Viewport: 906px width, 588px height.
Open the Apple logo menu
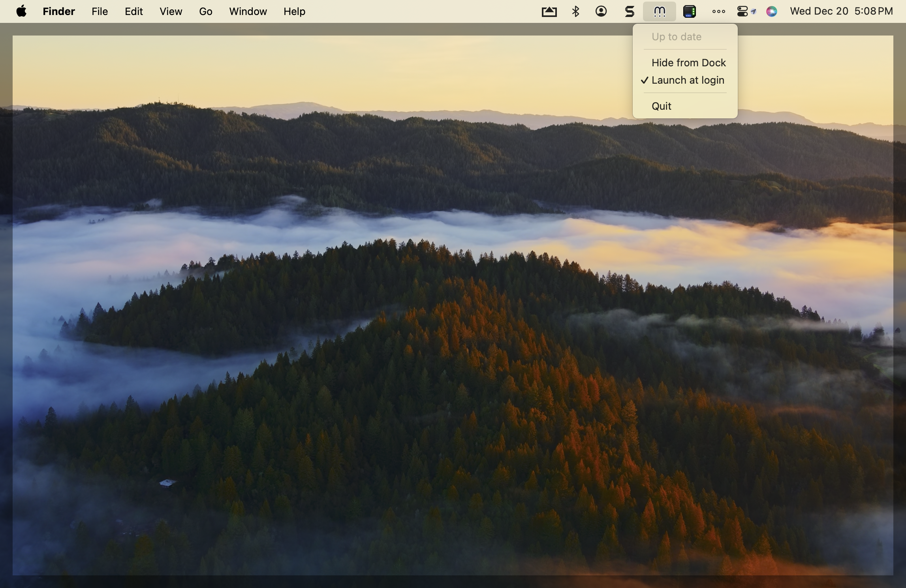pos(21,11)
